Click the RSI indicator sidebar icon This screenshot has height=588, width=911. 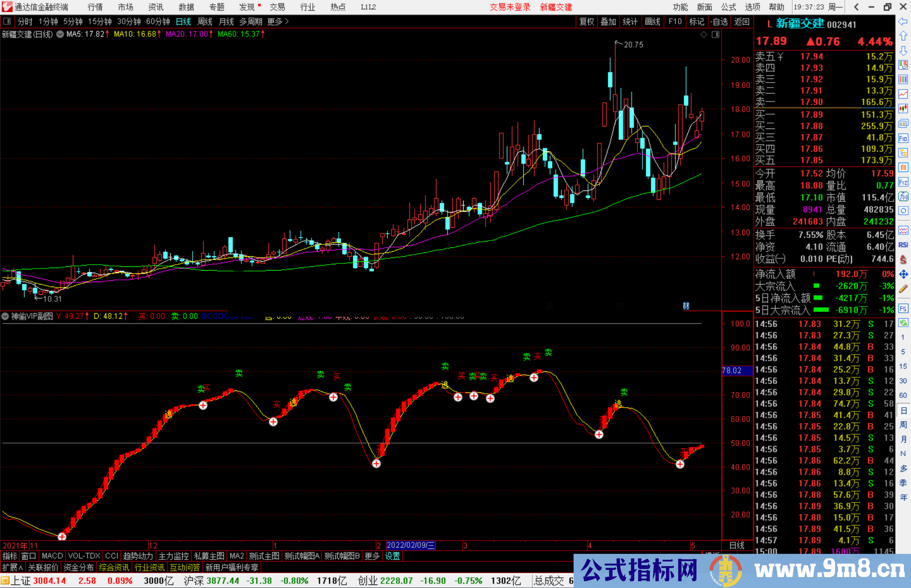click(x=903, y=245)
